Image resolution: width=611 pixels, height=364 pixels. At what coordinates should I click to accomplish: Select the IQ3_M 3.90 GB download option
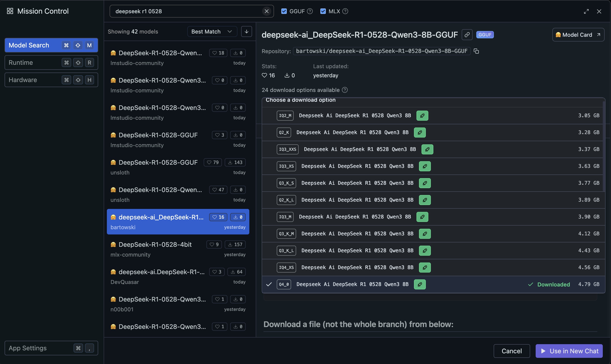pos(433,217)
